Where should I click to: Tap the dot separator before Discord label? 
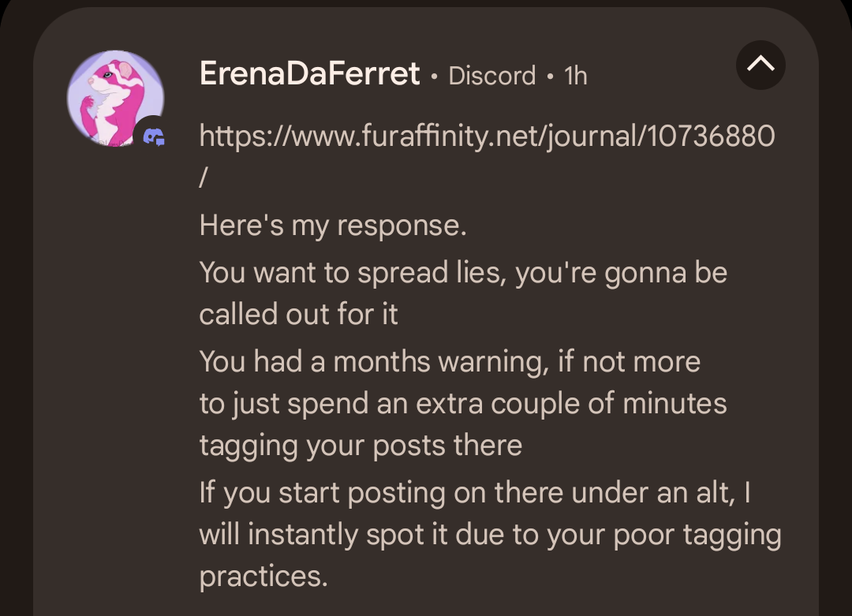click(x=434, y=77)
